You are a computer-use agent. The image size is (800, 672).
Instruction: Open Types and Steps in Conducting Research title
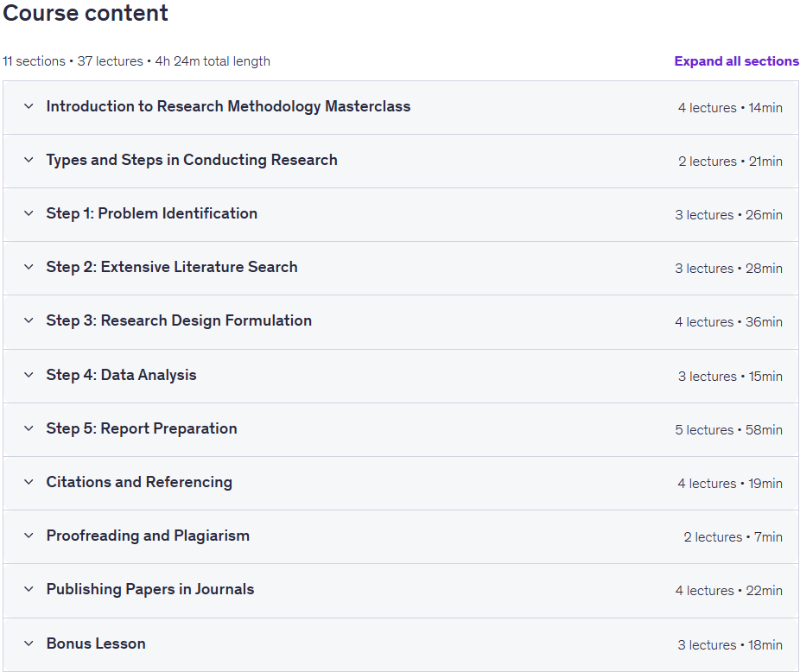[192, 160]
